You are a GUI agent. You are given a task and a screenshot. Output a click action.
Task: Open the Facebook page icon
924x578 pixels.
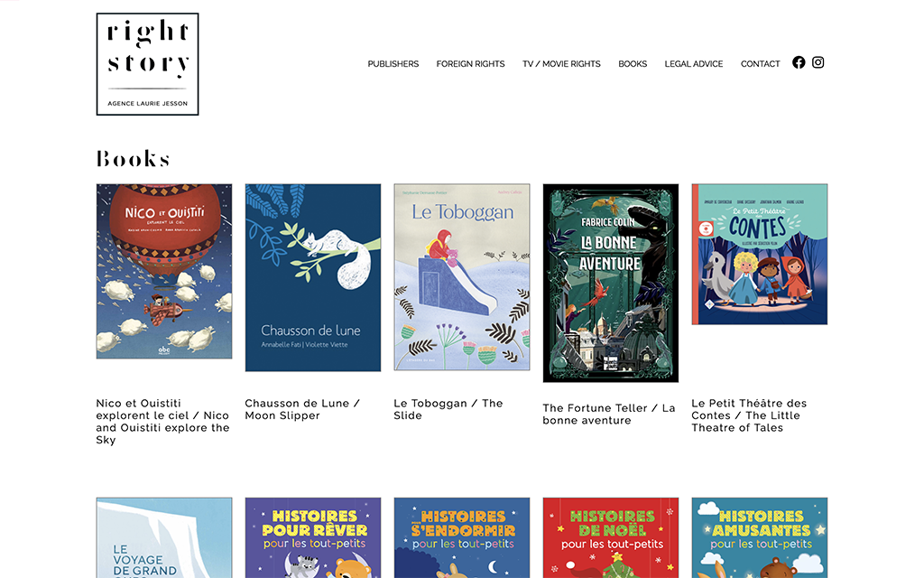click(x=799, y=62)
